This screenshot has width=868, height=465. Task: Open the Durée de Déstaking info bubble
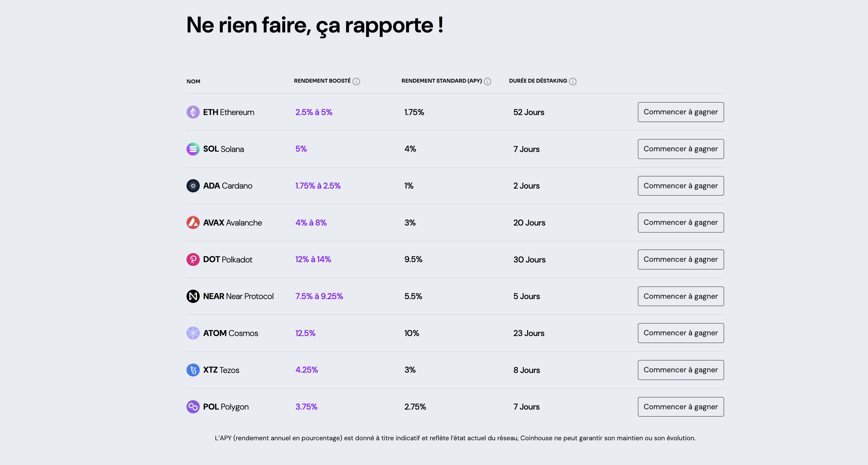(x=573, y=81)
